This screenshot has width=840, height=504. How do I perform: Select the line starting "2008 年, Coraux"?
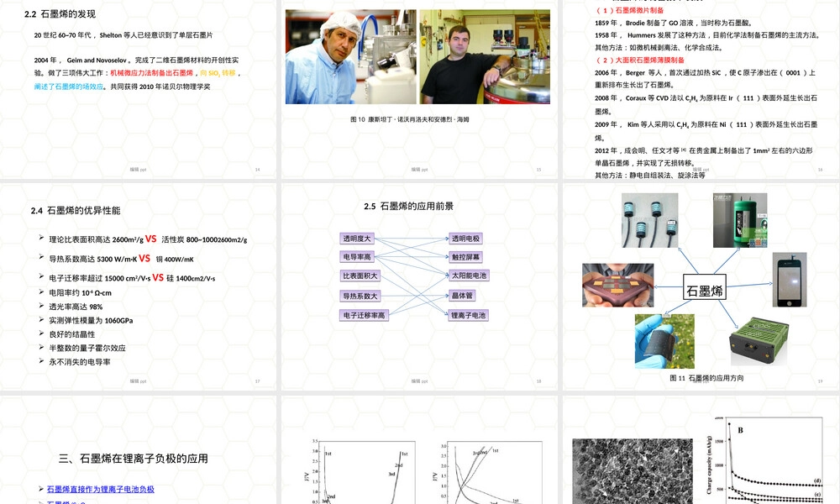coord(706,98)
